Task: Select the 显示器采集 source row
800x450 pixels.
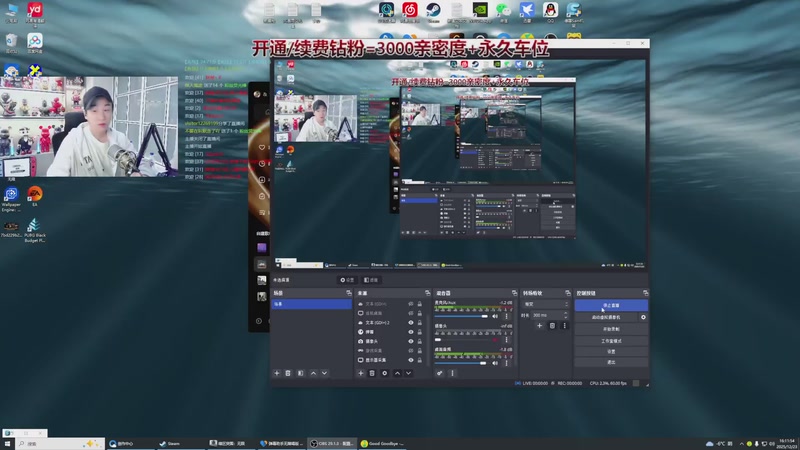Action: coord(391,360)
